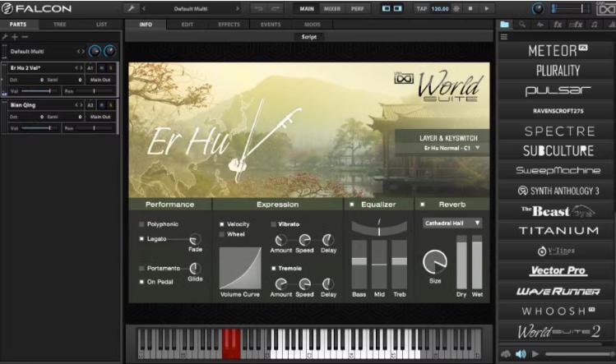The height and width of the screenshot is (364, 616).
Task: Select the SPECTRE soundbank
Action: [x=555, y=131]
